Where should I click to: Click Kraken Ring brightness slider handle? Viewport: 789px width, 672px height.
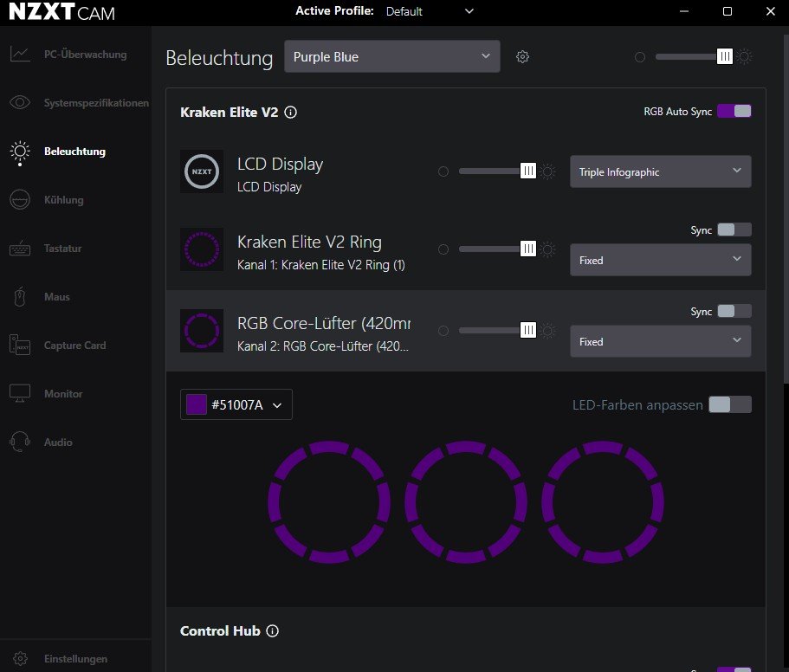(527, 249)
